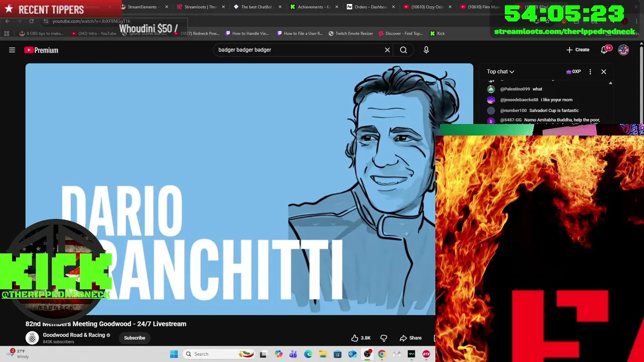Switch to the Ozzy Osbourne YouTube tab
644x362 pixels.
(426, 7)
